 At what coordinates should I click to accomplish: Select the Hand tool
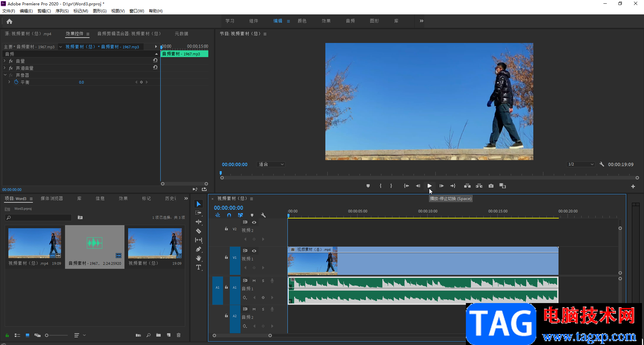[x=199, y=258]
